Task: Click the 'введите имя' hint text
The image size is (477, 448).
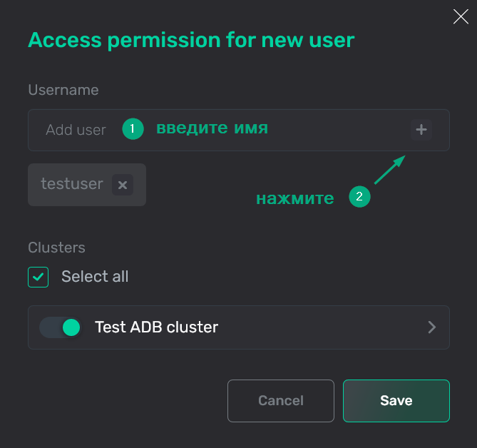Action: click(212, 128)
